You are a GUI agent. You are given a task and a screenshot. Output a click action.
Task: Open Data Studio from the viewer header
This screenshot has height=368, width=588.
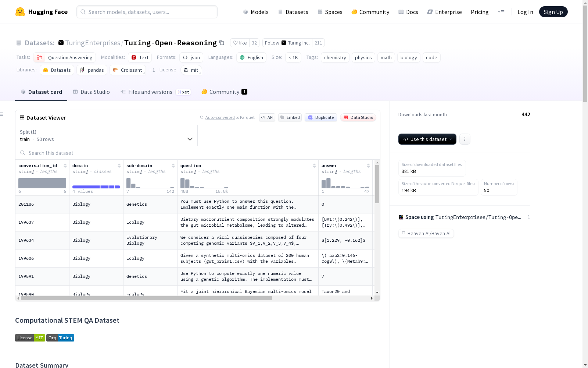(358, 117)
